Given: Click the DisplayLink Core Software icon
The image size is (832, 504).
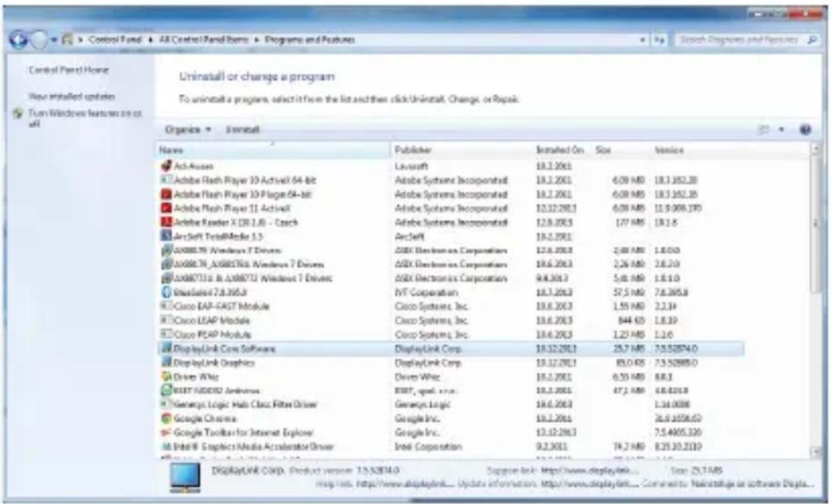Looking at the screenshot, I should click(x=167, y=348).
